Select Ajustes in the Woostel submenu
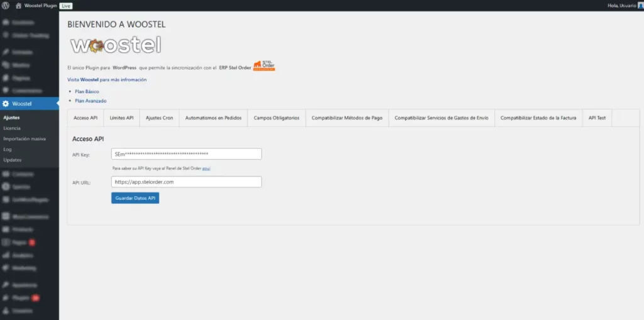 (11, 118)
